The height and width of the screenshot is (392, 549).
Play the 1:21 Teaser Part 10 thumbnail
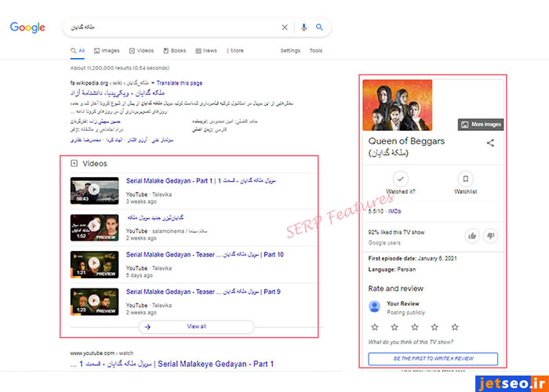95,265
